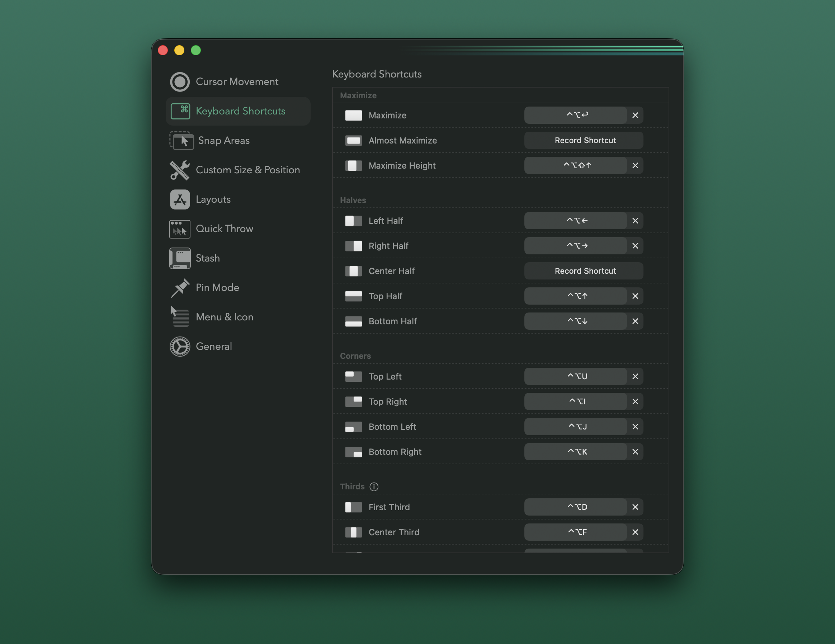This screenshot has width=835, height=644.
Task: Click the Right Half preview icon
Action: tap(353, 246)
